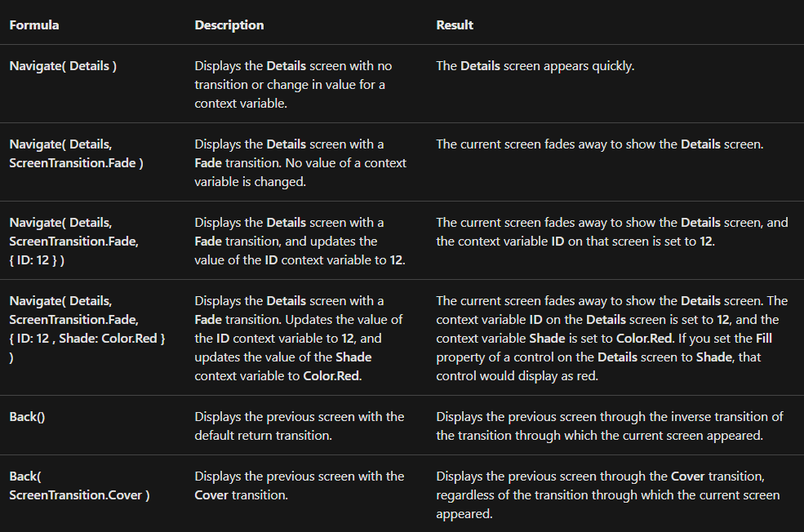The width and height of the screenshot is (804, 532).
Task: Select the Navigate formula containing Shade: Color.Red
Action: point(87,328)
